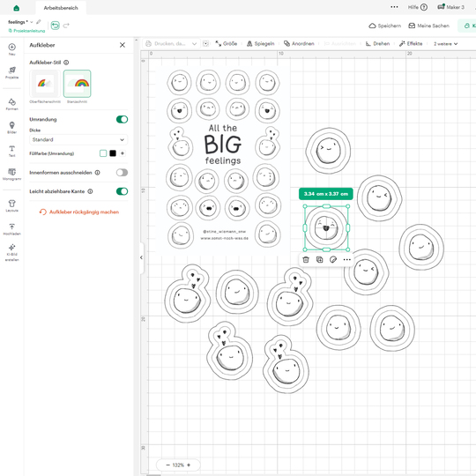476x476 pixels.
Task: Open the Maker 3 machine selector
Action: [450, 7]
